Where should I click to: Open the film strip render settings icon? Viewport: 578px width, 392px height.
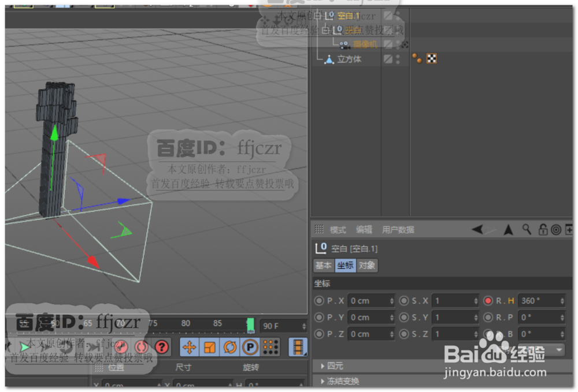(298, 347)
